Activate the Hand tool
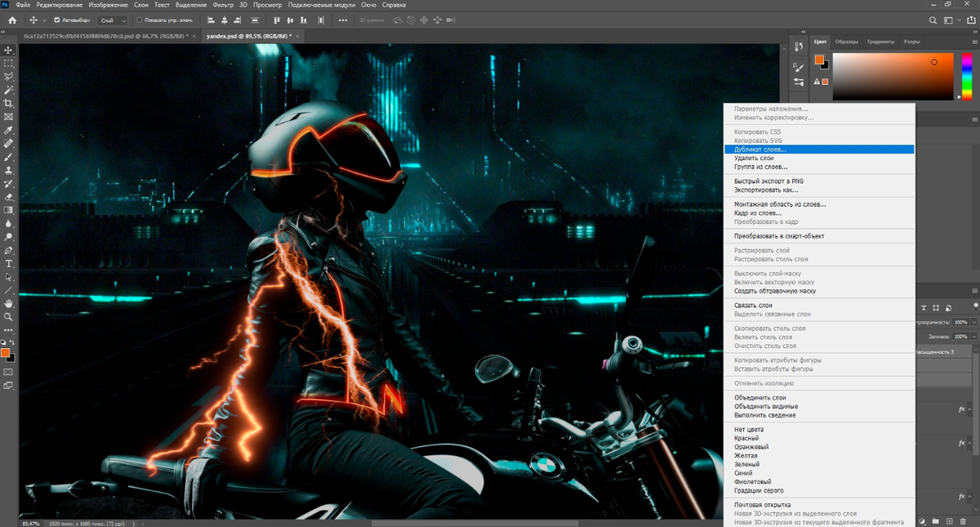Image resolution: width=980 pixels, height=527 pixels. 9,304
